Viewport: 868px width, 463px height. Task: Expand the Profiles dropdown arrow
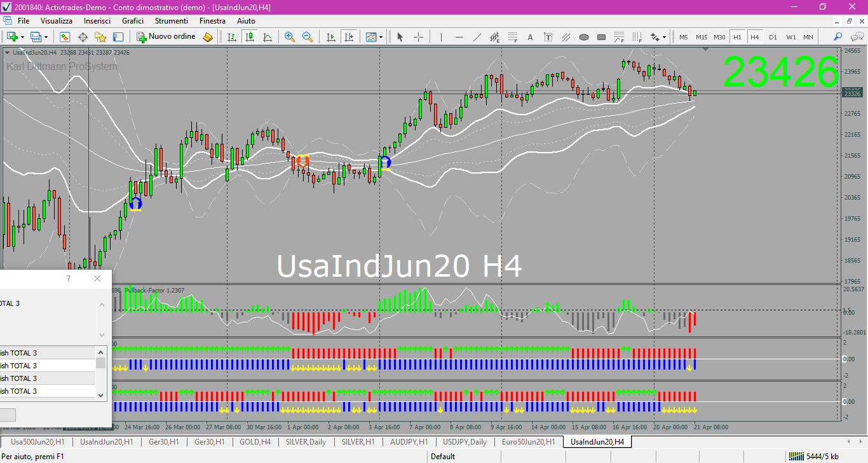[x=46, y=37]
